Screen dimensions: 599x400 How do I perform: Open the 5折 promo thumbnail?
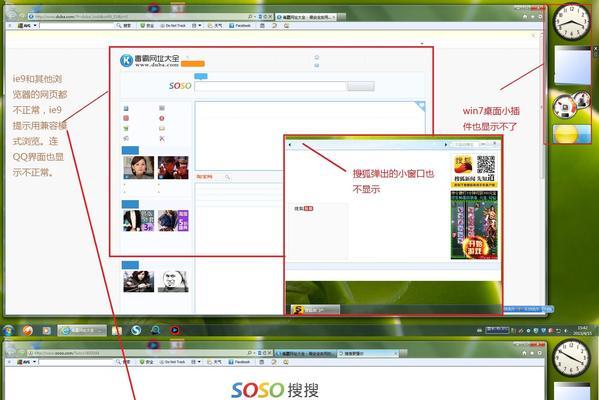coord(173,220)
